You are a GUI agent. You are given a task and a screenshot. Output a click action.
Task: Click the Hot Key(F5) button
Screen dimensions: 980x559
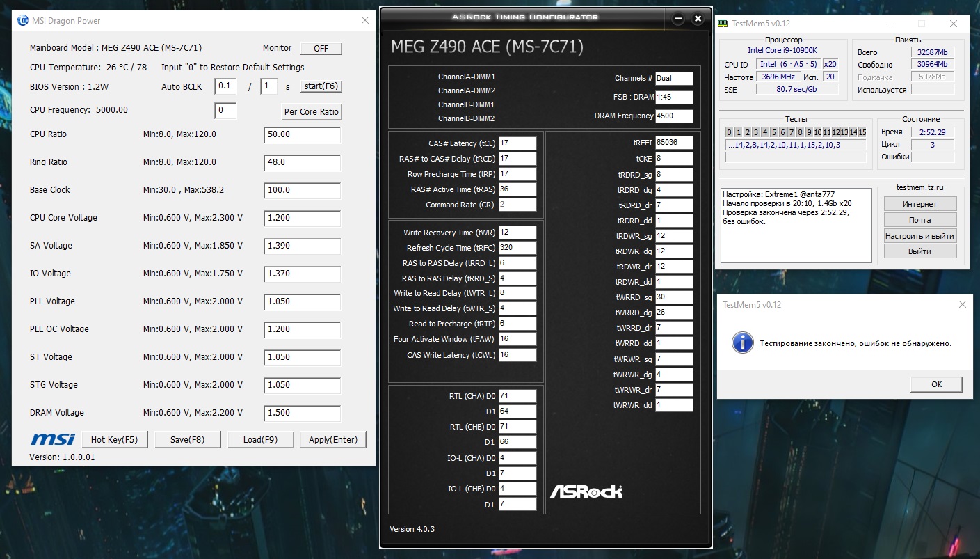(x=114, y=439)
